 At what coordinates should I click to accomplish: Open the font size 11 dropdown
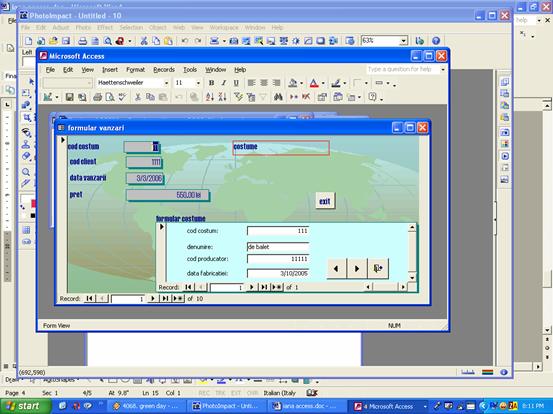tap(198, 83)
